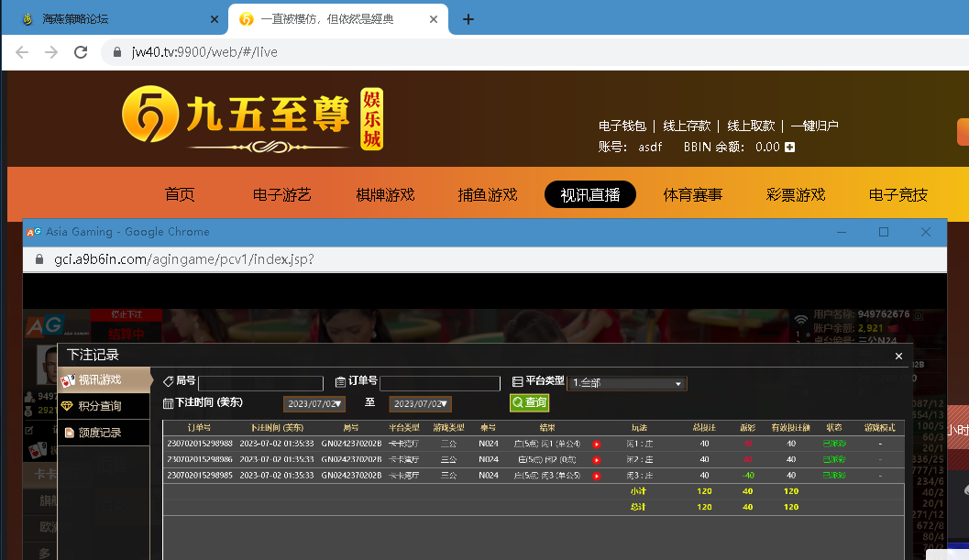Open the start date picker
The height and width of the screenshot is (560, 969).
pos(314,403)
